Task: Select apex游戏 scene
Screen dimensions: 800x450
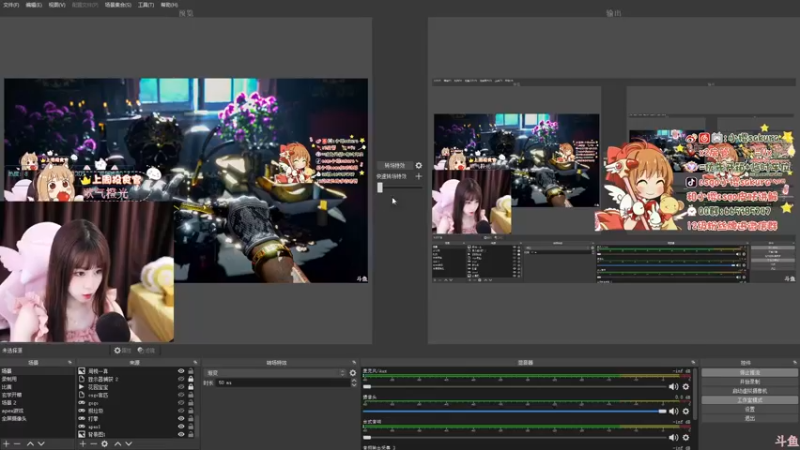Action: point(37,411)
